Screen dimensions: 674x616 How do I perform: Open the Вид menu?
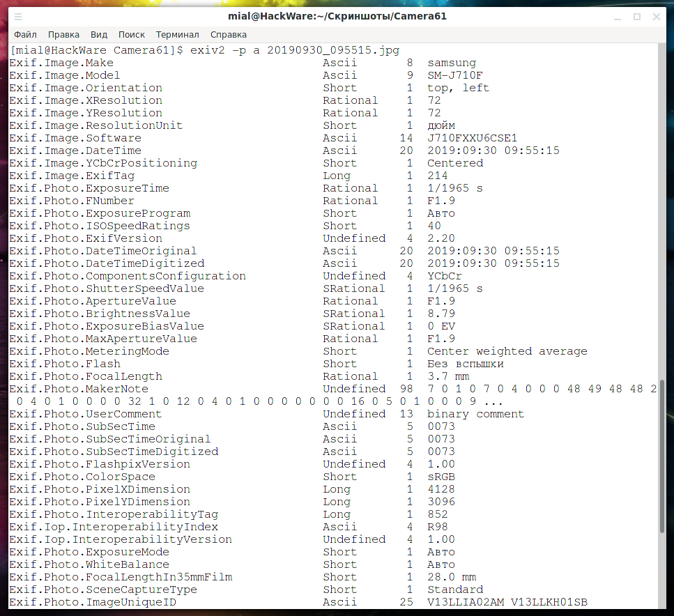click(x=99, y=34)
